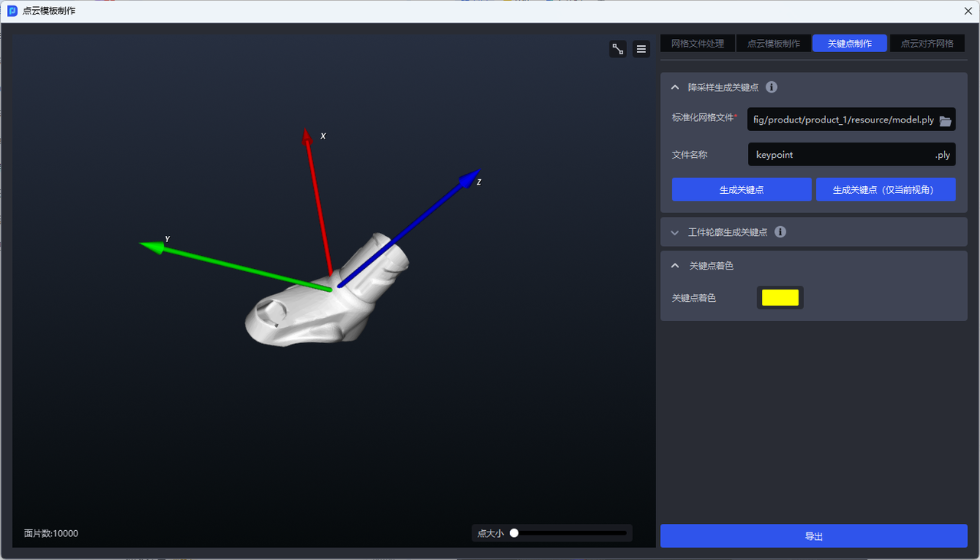Click the 导出 button
This screenshot has height=560, width=980.
(x=813, y=536)
